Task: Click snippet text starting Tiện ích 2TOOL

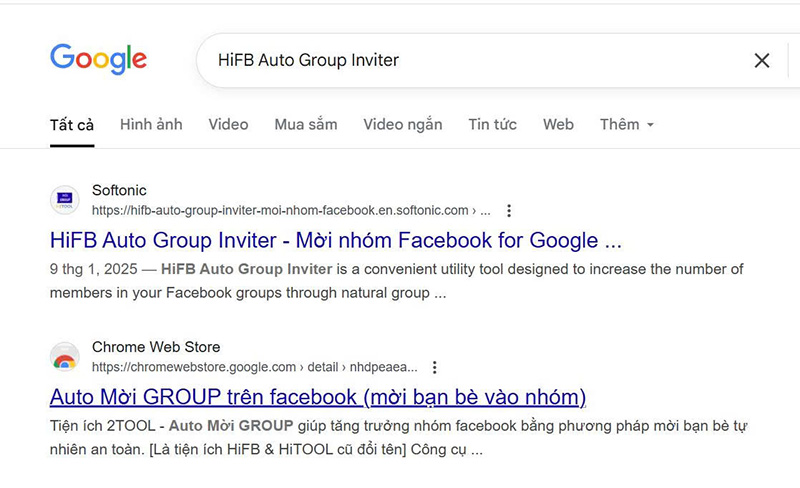Action: click(398, 437)
